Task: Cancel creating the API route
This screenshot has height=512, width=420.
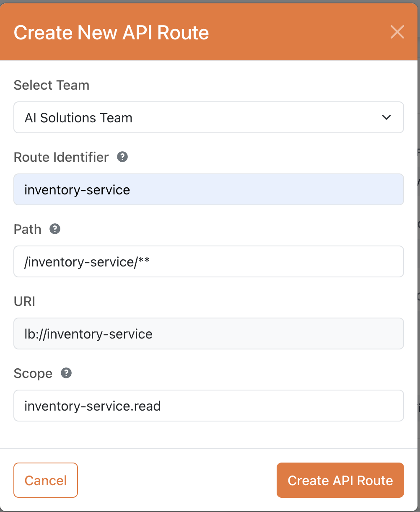Action: point(45,480)
